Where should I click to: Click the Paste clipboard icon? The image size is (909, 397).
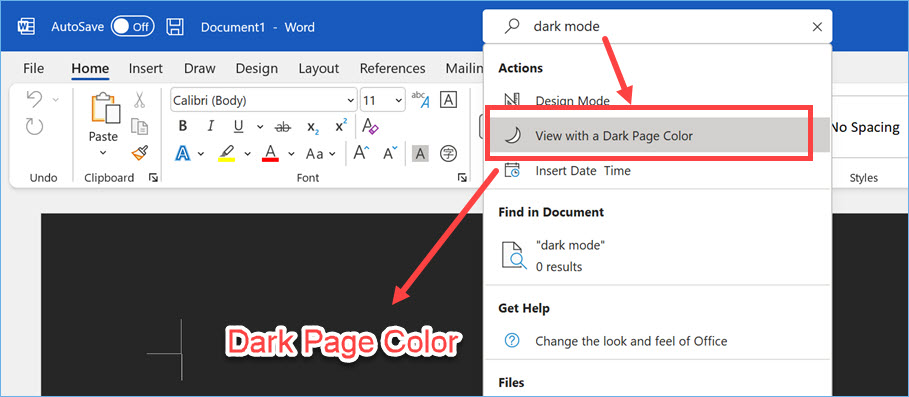106,109
